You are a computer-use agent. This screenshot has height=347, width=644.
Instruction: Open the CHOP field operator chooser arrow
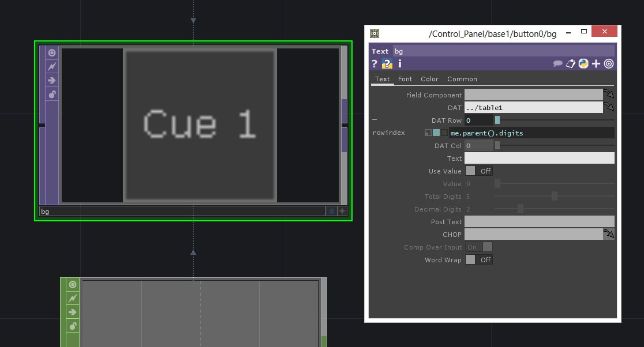click(x=609, y=234)
